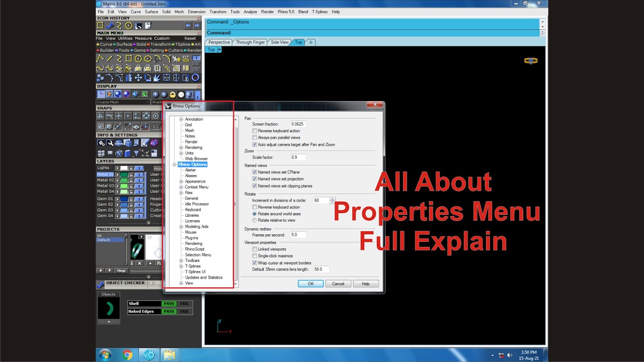Click the Frames per second field
This screenshot has width=644, height=362.
pyautogui.click(x=298, y=235)
